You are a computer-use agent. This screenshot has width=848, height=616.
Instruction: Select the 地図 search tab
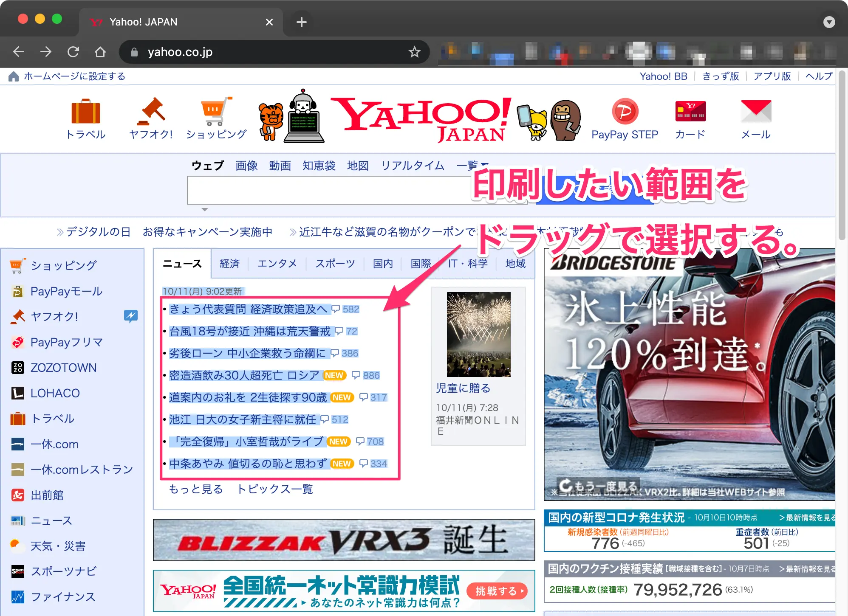pos(358,166)
